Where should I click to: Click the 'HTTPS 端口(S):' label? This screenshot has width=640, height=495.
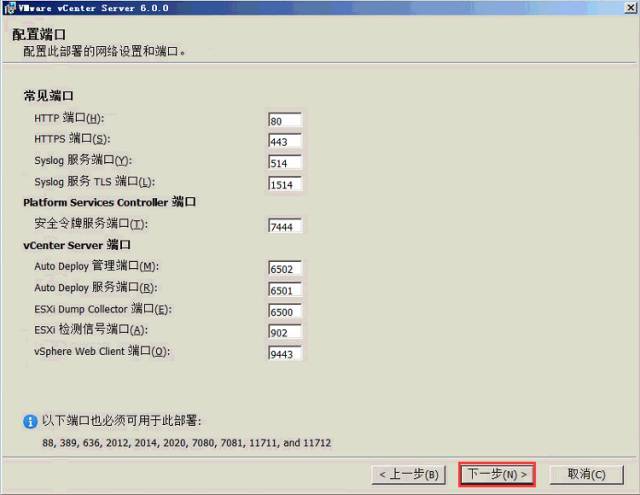point(72,139)
